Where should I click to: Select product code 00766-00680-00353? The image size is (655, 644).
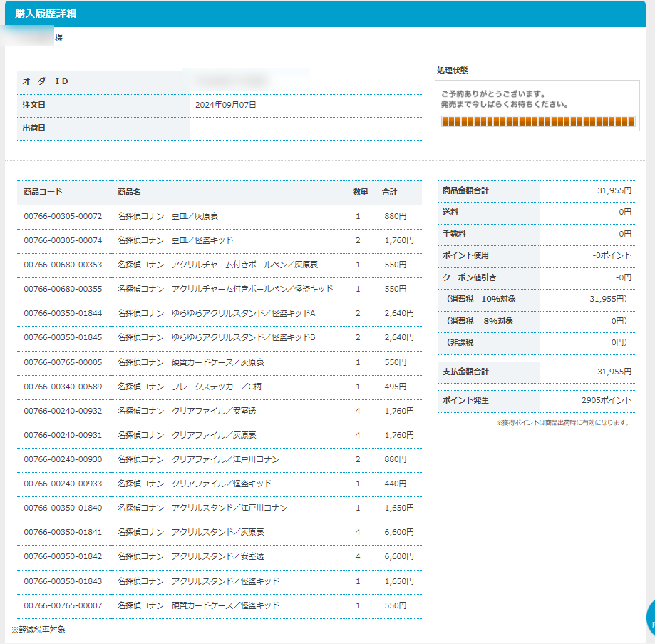tap(63, 265)
